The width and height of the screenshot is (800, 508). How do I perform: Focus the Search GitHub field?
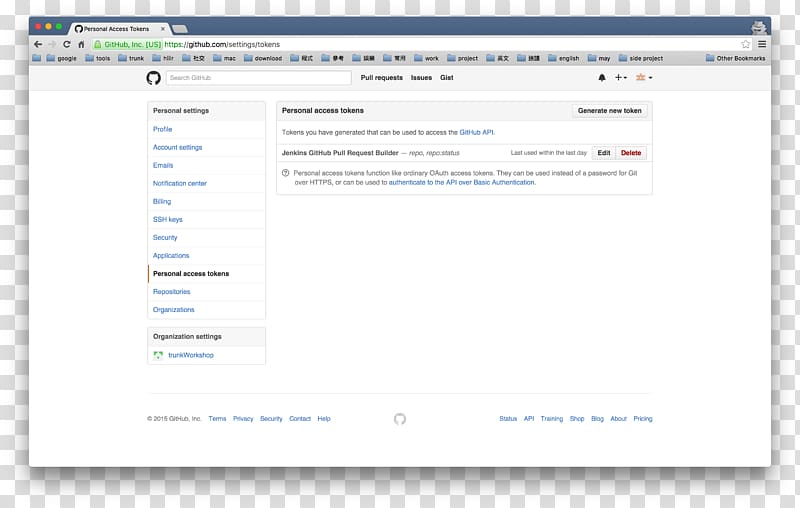click(258, 78)
